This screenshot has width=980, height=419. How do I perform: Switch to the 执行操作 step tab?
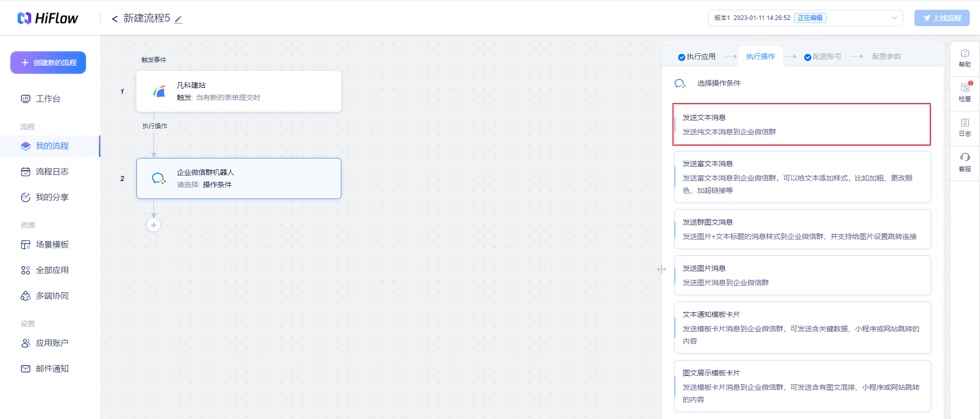(x=761, y=56)
